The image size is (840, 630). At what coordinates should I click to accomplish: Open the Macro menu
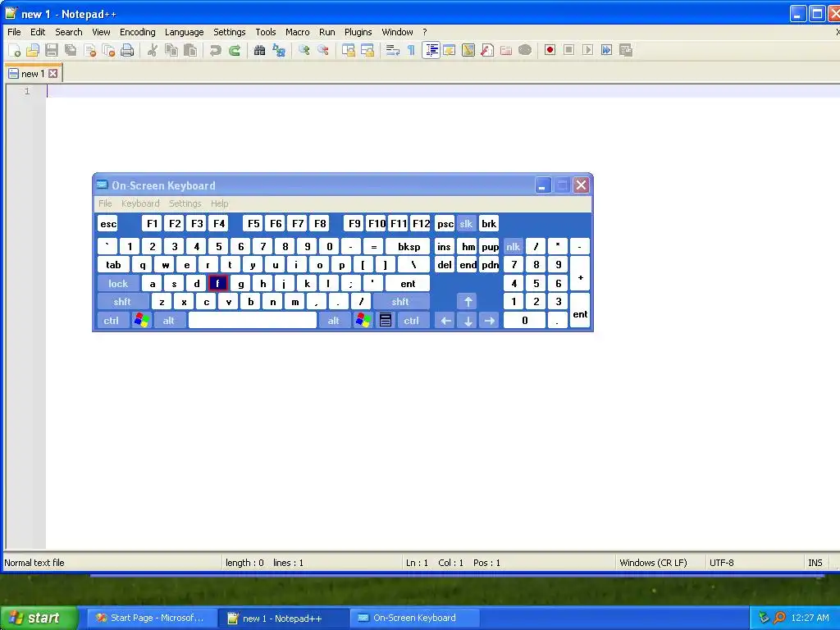[297, 32]
